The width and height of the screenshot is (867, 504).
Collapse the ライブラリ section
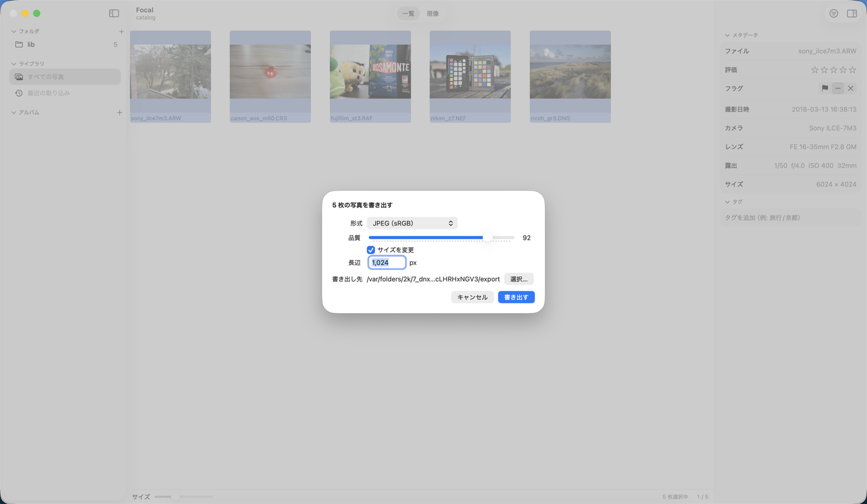tap(14, 64)
